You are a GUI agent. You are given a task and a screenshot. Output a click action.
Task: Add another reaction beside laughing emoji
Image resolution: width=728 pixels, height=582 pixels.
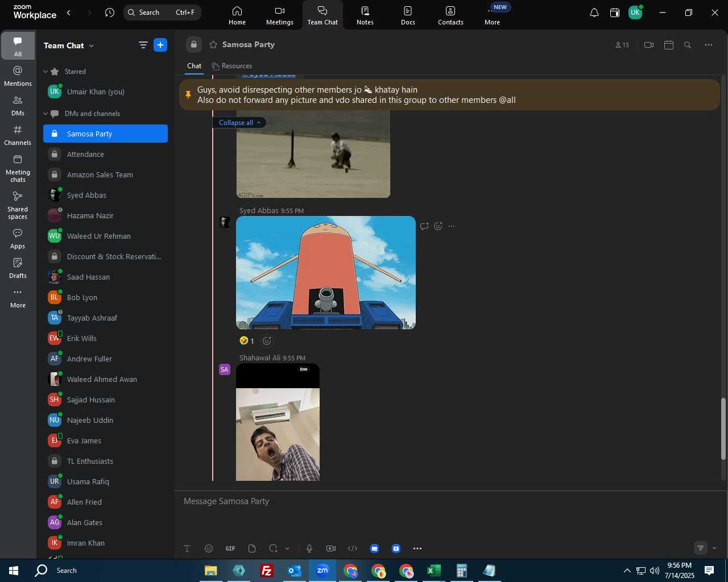point(267,341)
